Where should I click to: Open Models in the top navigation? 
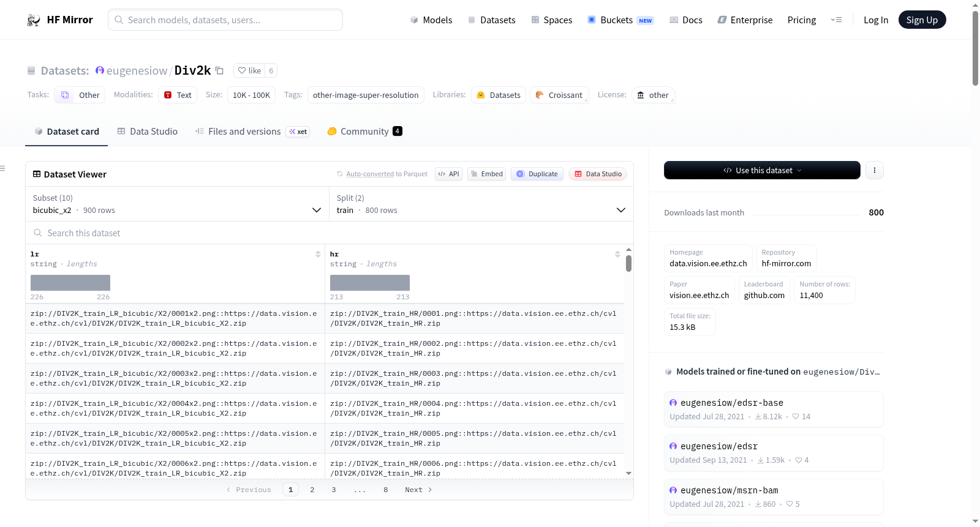(431, 20)
